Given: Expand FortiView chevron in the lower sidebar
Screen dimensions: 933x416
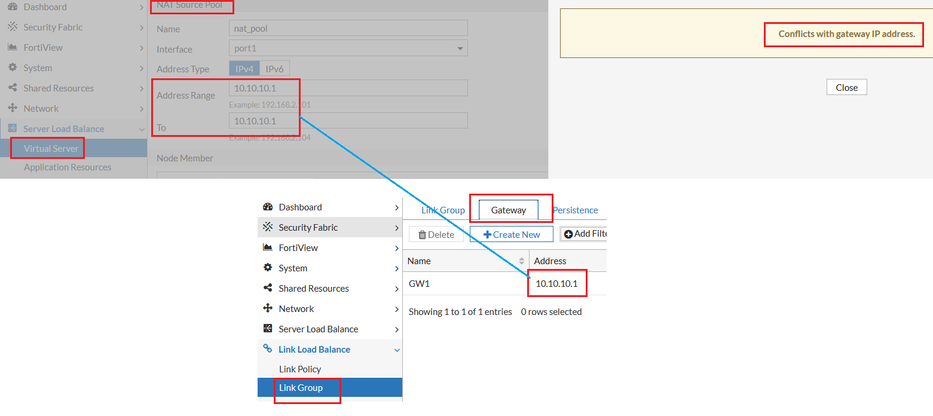Looking at the screenshot, I should point(397,248).
